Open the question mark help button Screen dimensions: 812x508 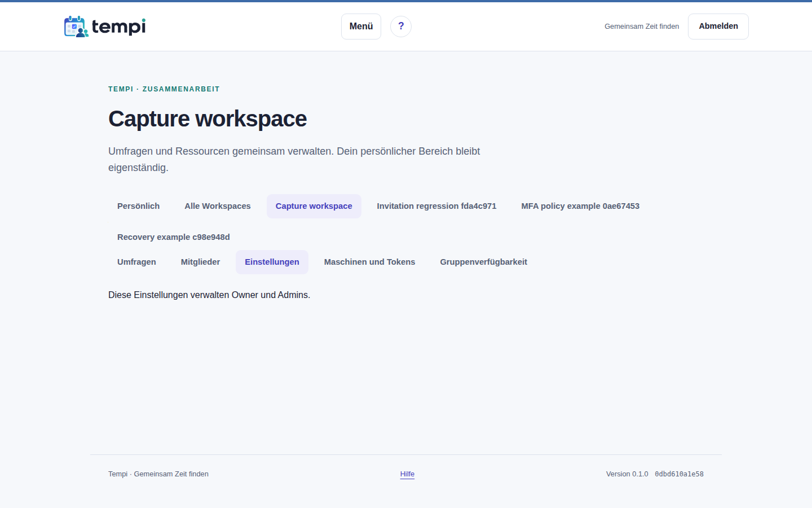401,27
